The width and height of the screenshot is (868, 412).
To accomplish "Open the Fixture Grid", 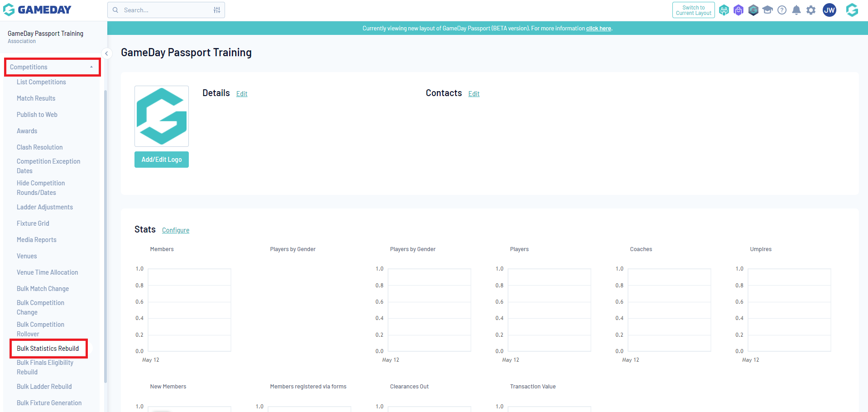I will pos(33,223).
